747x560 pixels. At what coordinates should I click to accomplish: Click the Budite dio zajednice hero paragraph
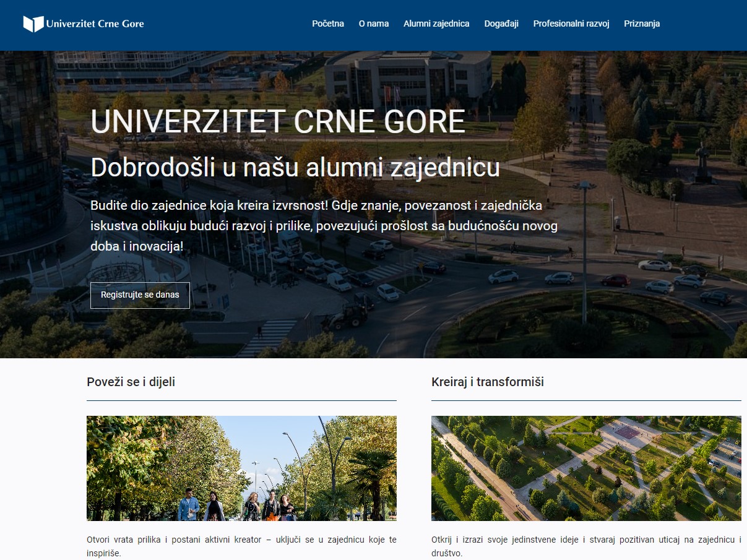pos(324,226)
